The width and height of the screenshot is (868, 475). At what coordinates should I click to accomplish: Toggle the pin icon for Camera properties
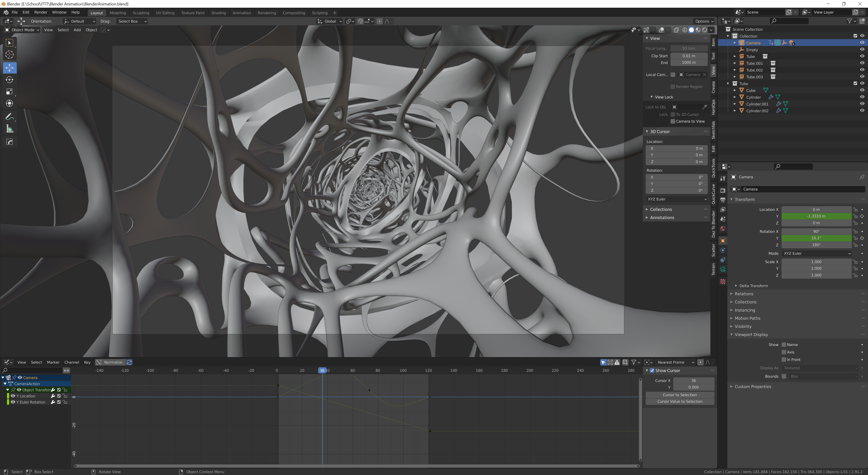pyautogui.click(x=862, y=177)
